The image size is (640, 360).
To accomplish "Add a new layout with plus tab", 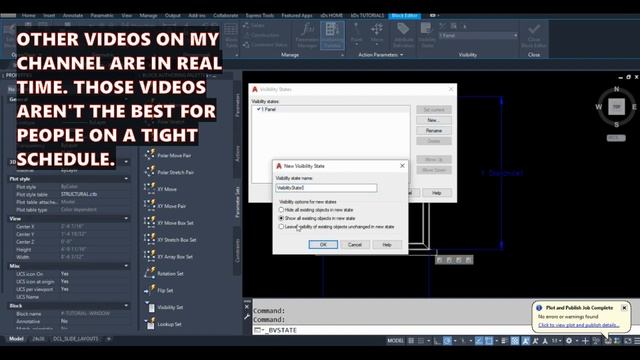I will [109, 339].
